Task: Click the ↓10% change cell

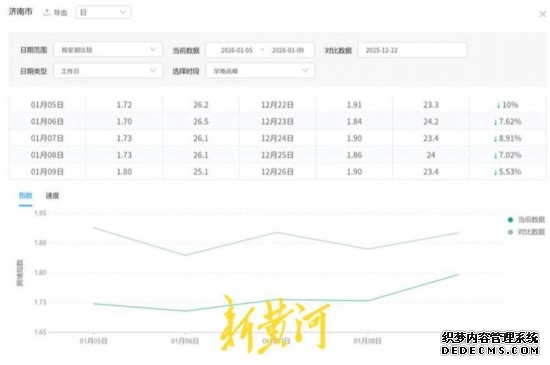Action: pyautogui.click(x=507, y=105)
